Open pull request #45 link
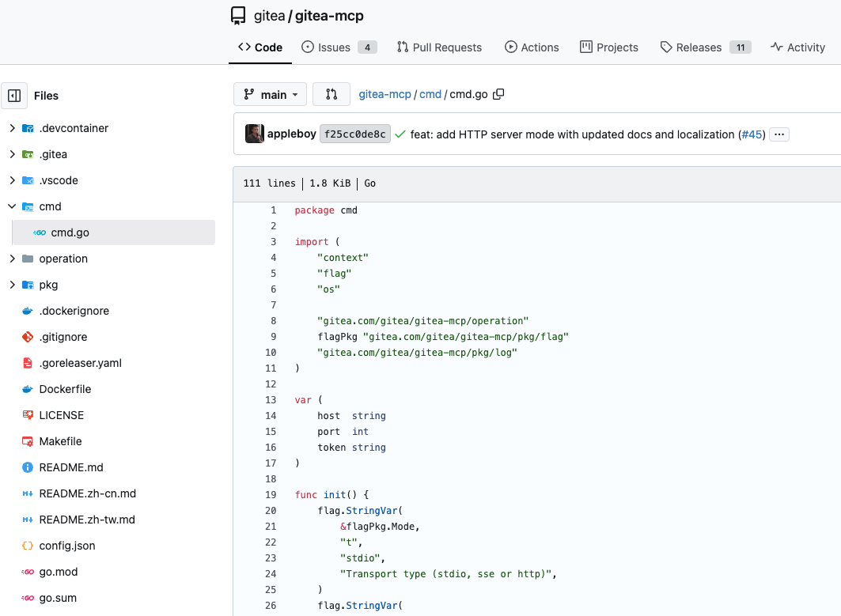 (752, 134)
